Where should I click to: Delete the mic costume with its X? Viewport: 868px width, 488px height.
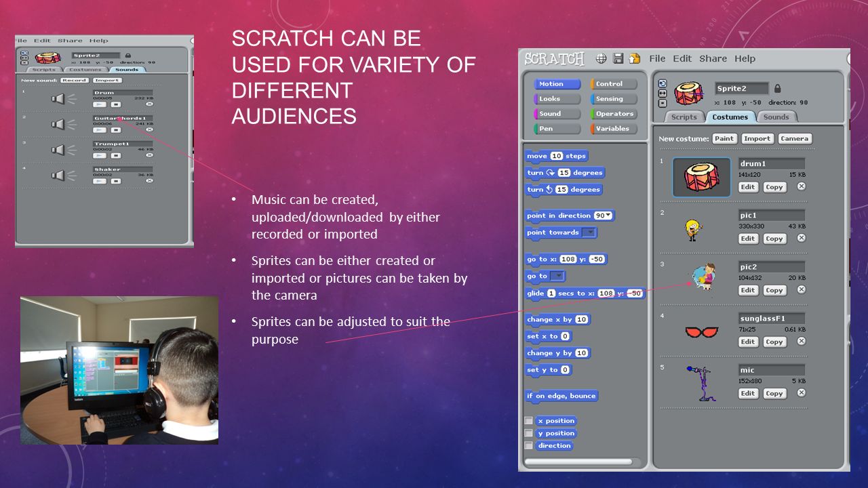click(801, 392)
